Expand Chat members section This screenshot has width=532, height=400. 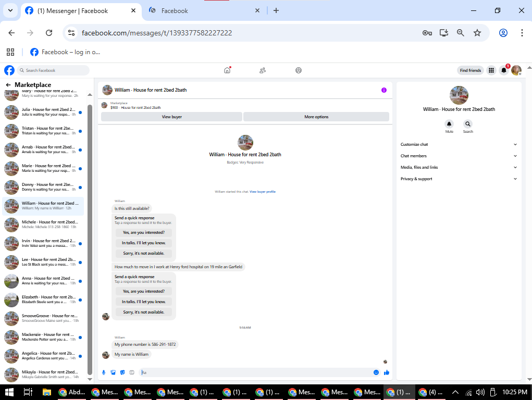(459, 156)
